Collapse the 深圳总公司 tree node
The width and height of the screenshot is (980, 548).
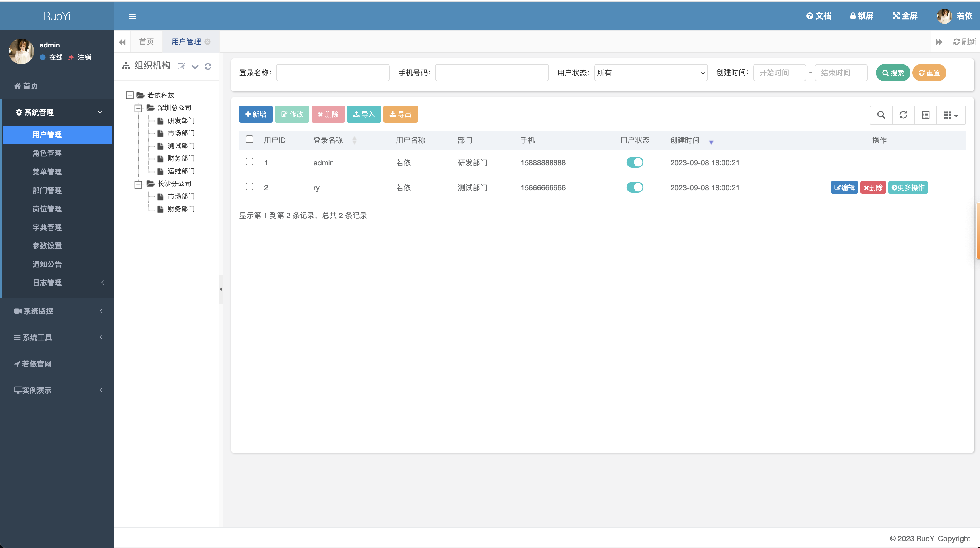pyautogui.click(x=139, y=108)
